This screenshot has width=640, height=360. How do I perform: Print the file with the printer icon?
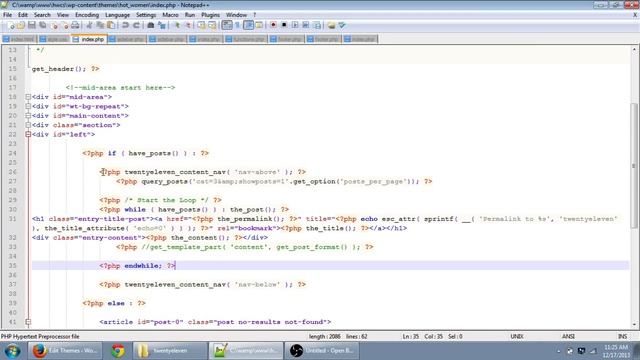(x=75, y=25)
